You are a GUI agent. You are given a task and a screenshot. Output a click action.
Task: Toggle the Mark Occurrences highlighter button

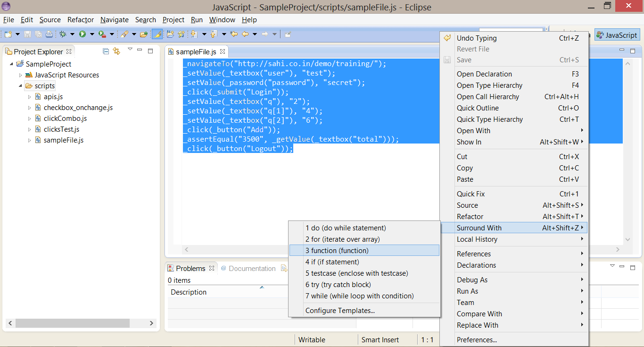click(157, 34)
